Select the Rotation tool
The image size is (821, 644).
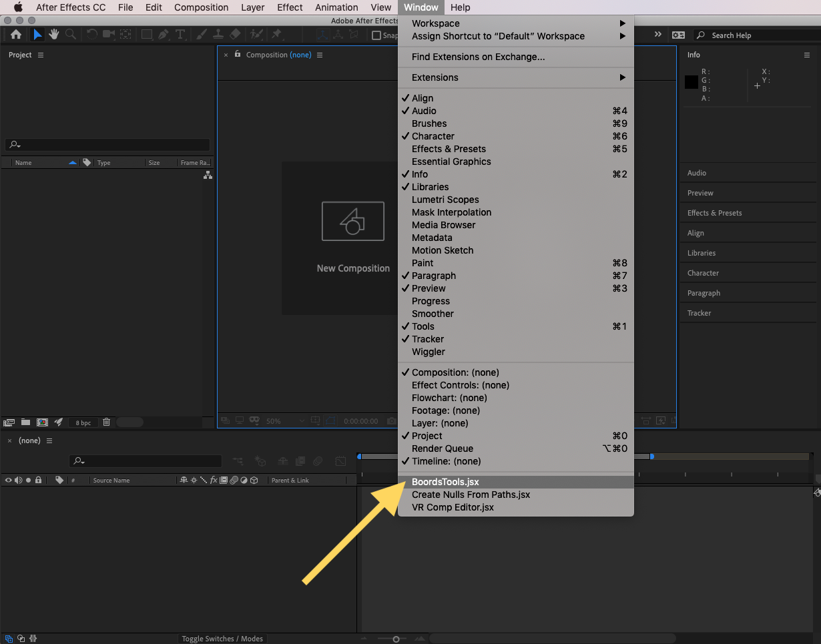pyautogui.click(x=92, y=35)
